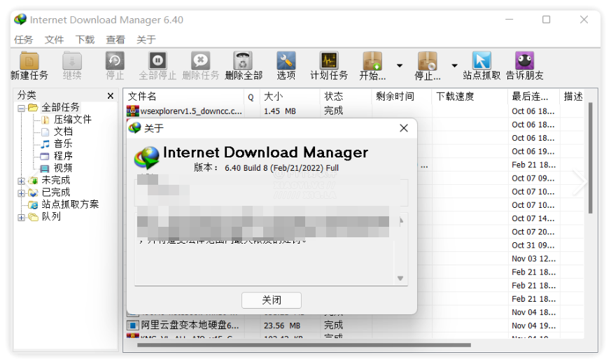The width and height of the screenshot is (611, 364).
Task: Expand the 未完成 tree node
Action: click(21, 181)
